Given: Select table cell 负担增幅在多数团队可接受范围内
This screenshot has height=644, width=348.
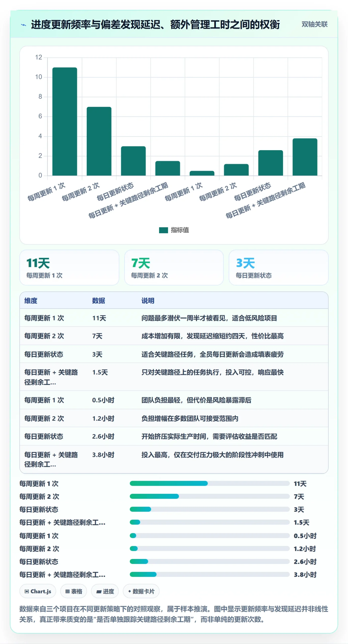Looking at the screenshot, I should click(x=190, y=418).
